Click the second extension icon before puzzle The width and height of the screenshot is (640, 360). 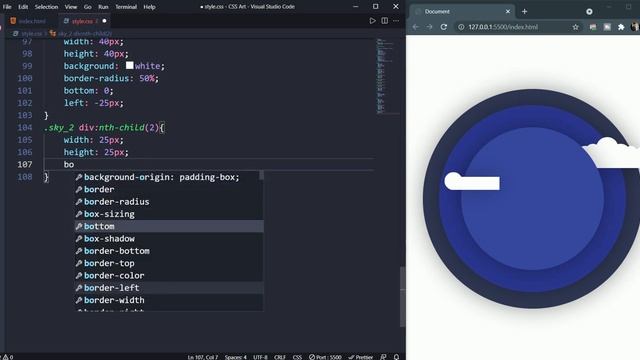click(607, 27)
